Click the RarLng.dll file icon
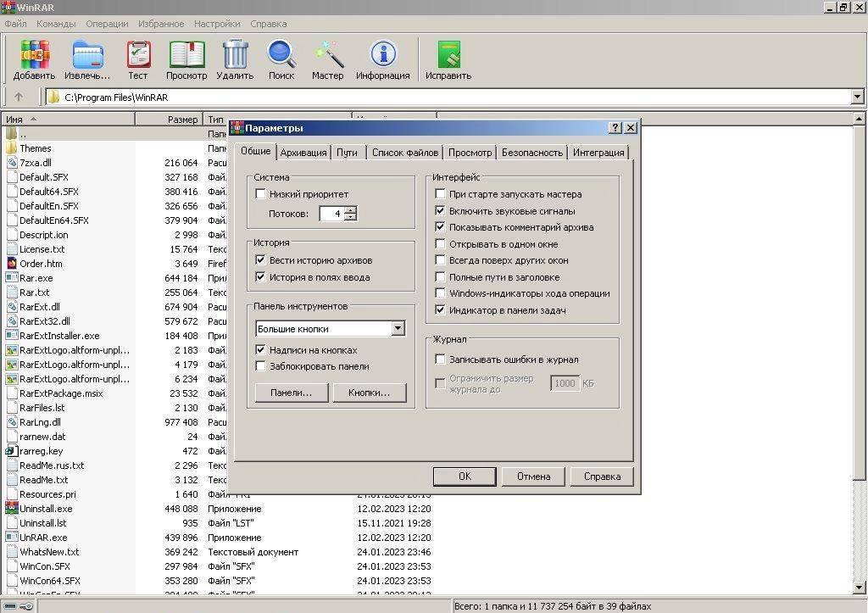868x613 pixels. tap(12, 421)
